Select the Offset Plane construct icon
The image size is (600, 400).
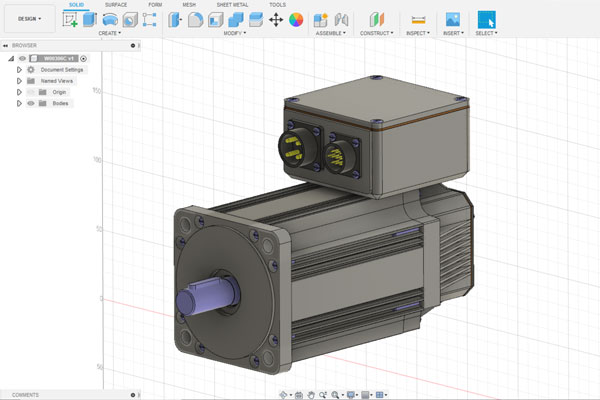click(377, 20)
